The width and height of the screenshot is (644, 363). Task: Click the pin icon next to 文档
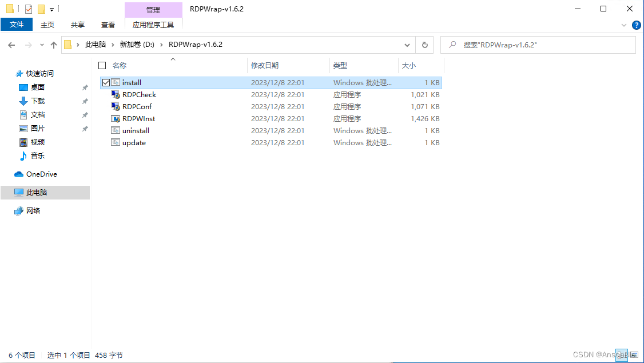[x=85, y=115]
